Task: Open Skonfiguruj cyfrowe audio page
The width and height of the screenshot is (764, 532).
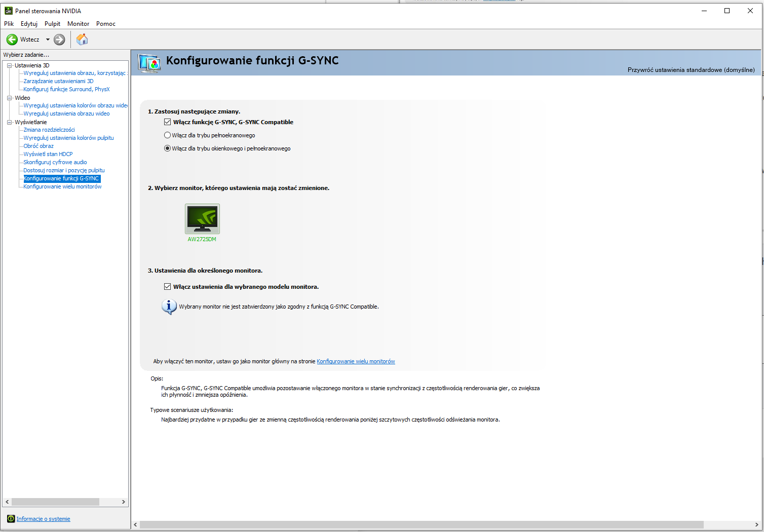Action: click(55, 162)
